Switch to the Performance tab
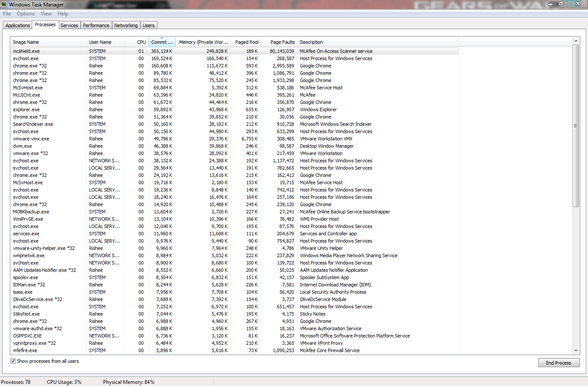The height and width of the screenshot is (386, 588). 96,25
